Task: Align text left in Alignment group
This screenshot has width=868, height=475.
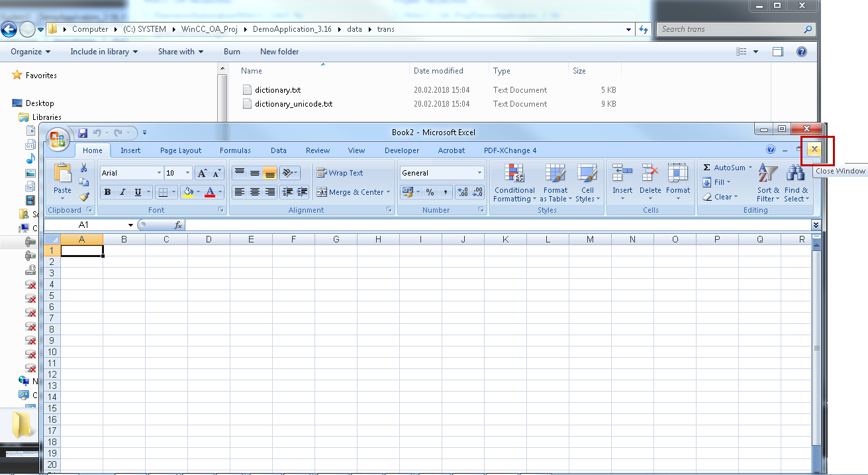Action: coord(239,192)
